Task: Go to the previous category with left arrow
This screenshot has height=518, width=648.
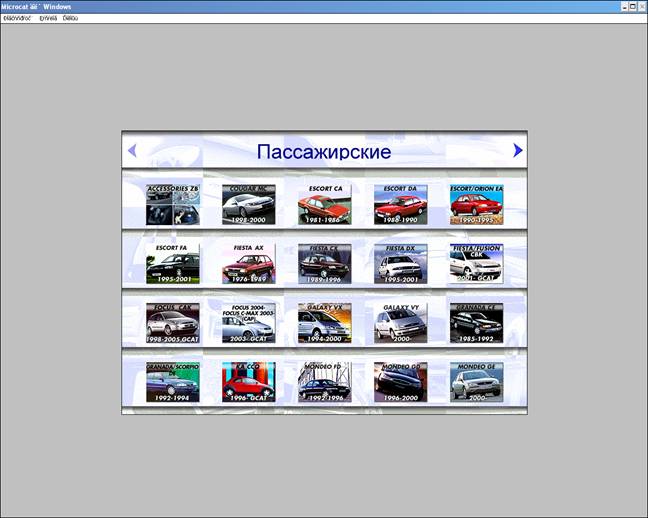Action: pyautogui.click(x=131, y=151)
